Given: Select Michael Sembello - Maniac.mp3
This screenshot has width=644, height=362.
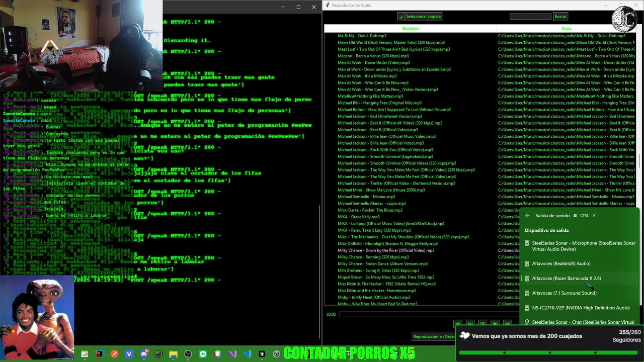Looking at the screenshot, I should pos(366,197).
